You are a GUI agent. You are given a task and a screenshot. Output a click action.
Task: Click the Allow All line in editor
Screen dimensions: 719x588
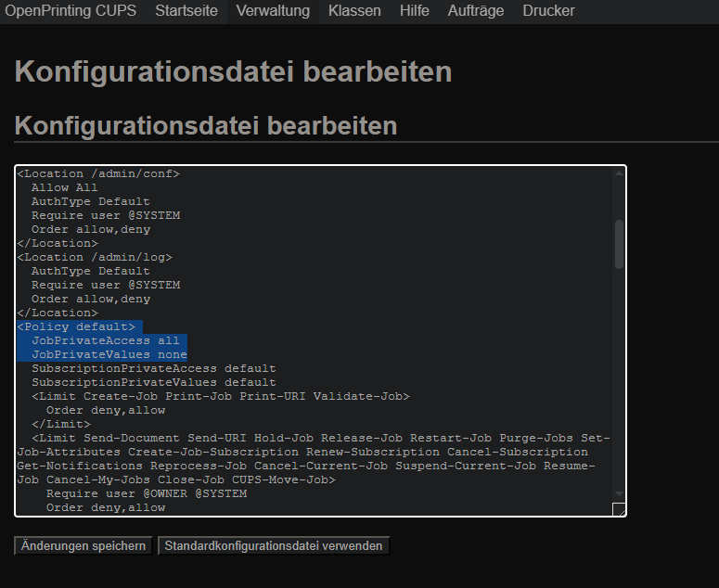tap(64, 187)
